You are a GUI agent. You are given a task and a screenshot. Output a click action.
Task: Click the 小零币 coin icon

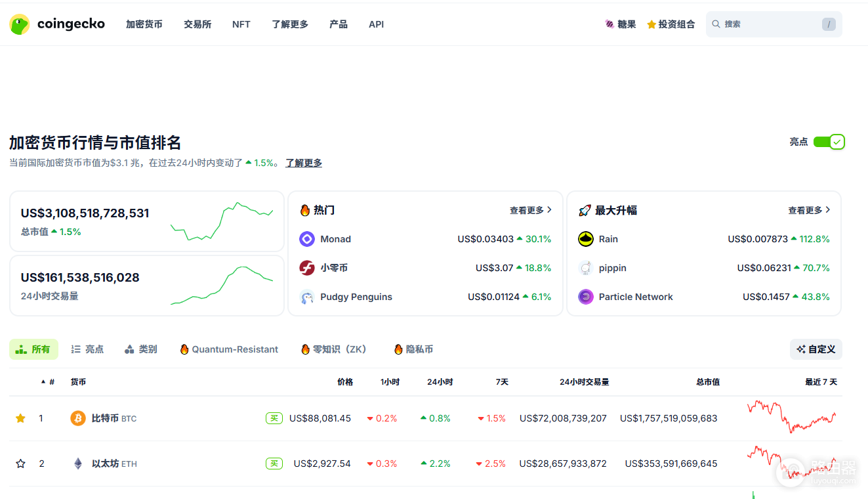pos(307,268)
